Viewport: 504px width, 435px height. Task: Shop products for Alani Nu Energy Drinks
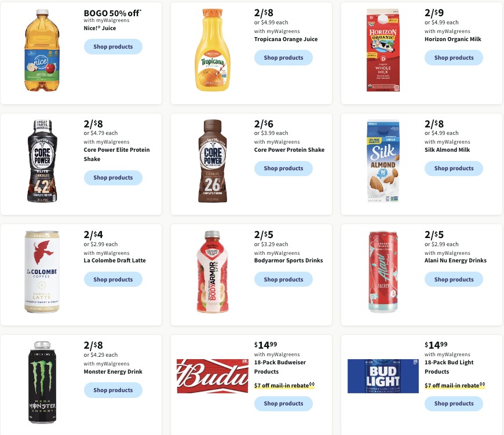point(454,279)
